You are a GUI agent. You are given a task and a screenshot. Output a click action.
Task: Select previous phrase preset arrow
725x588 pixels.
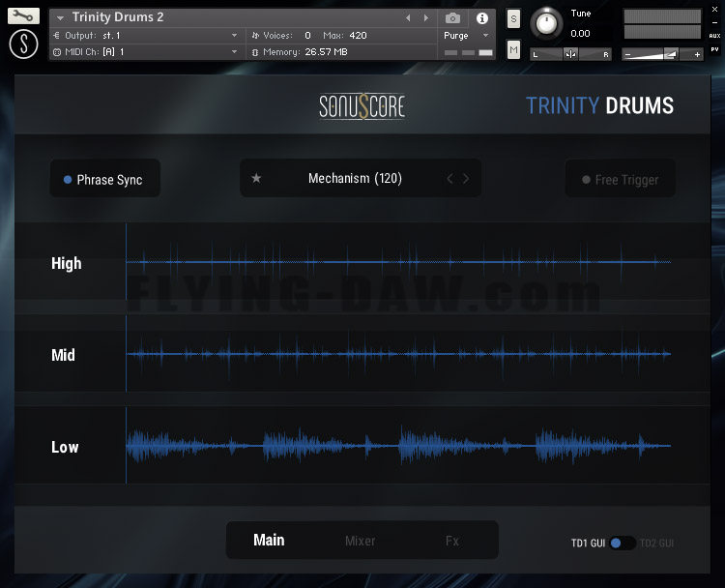tap(449, 178)
